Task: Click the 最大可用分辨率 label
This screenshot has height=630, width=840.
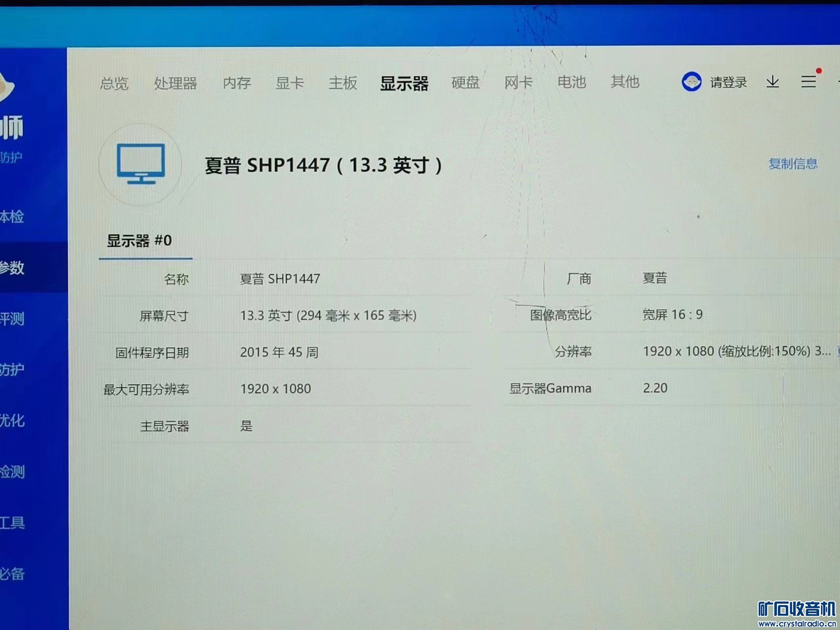Action: (x=146, y=389)
